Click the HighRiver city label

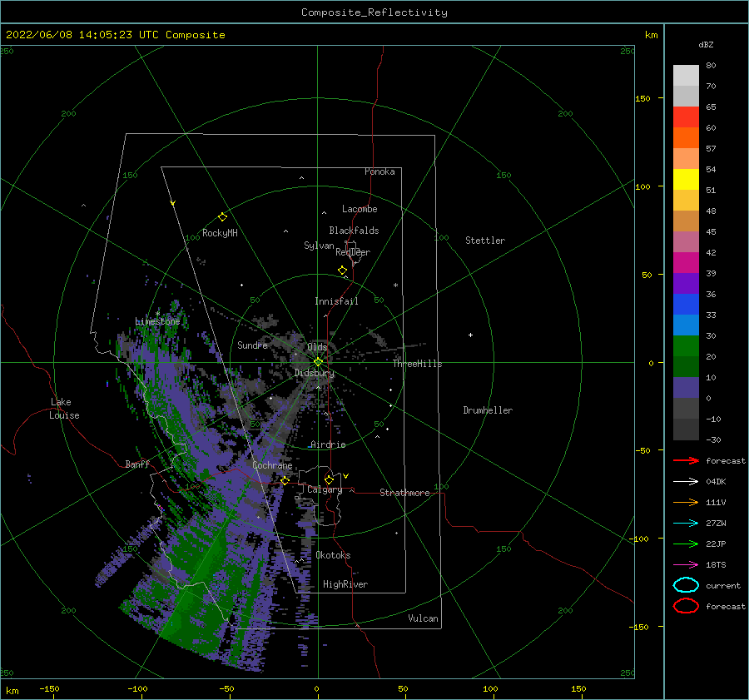click(345, 584)
